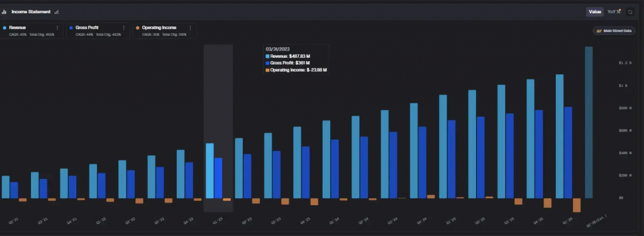Switch to the Value view tab
The height and width of the screenshot is (236, 644).
point(595,12)
